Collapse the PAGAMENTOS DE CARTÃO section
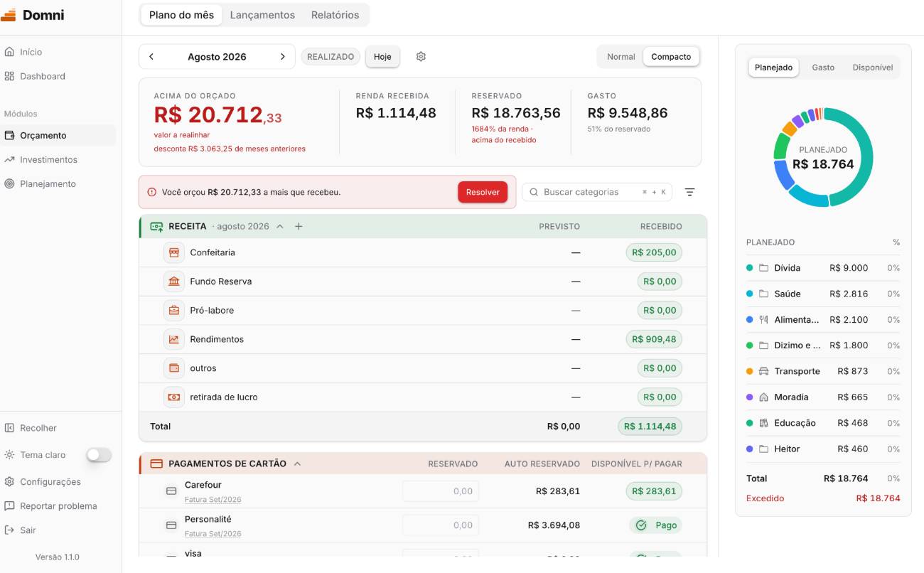 tap(297, 464)
